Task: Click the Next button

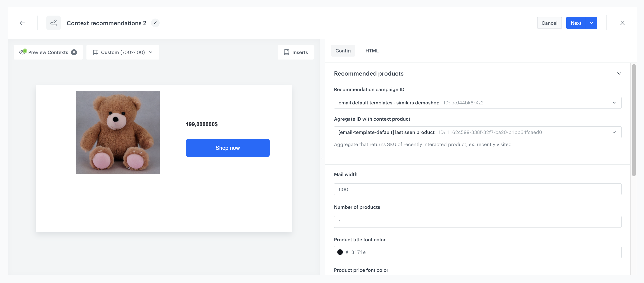Action: [576, 23]
